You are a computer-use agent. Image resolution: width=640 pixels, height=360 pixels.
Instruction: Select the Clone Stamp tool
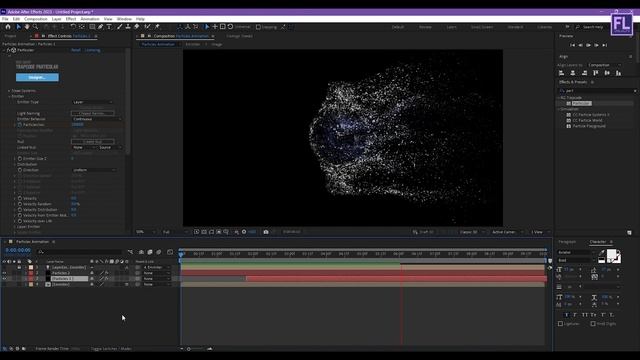[128, 27]
